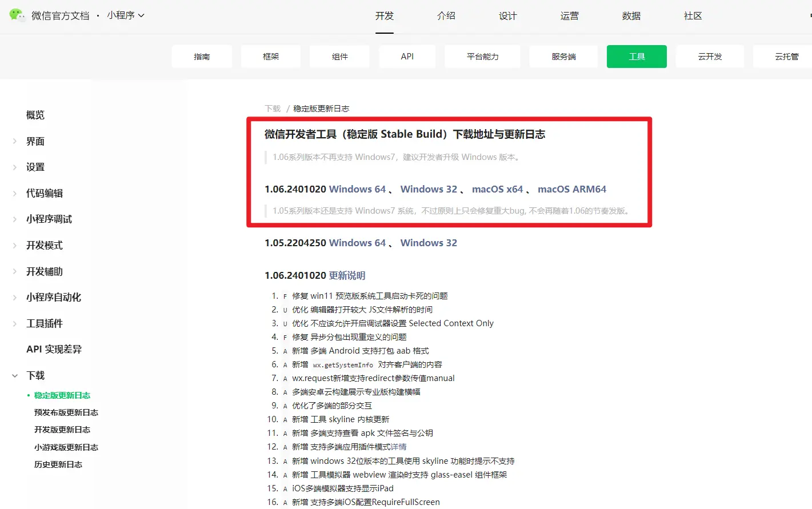
Task: Open the 1.06.2401020 更新说明 link
Action: coord(347,275)
